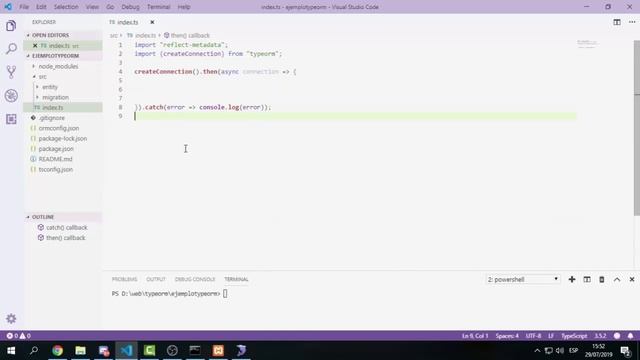This screenshot has width=640, height=360.
Task: Collapse the Open Editors section
Action: click(x=51, y=36)
